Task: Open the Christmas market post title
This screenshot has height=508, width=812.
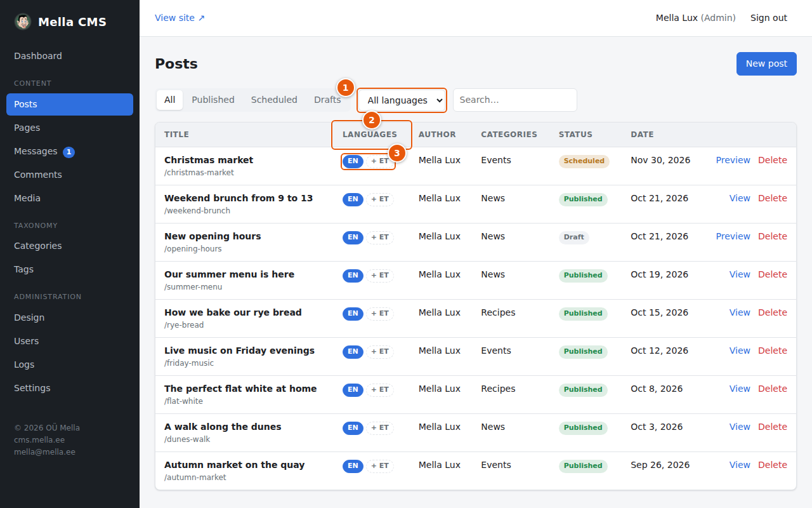Action: pyautogui.click(x=209, y=160)
